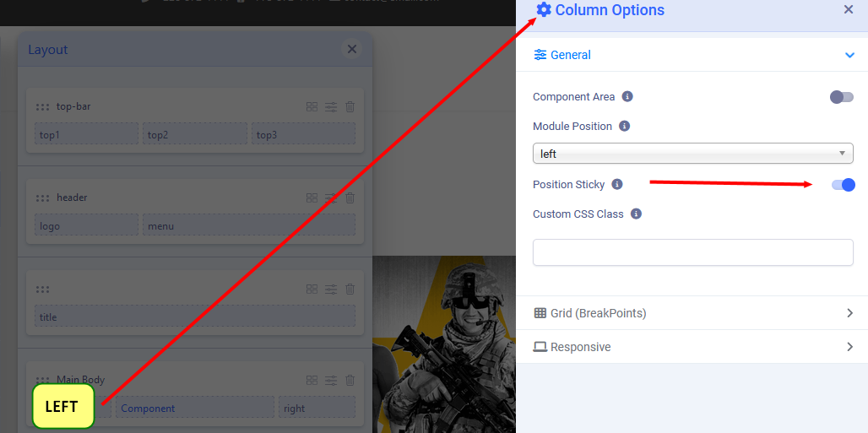Delete the row containing title
Image resolution: width=868 pixels, height=433 pixels.
click(x=350, y=289)
